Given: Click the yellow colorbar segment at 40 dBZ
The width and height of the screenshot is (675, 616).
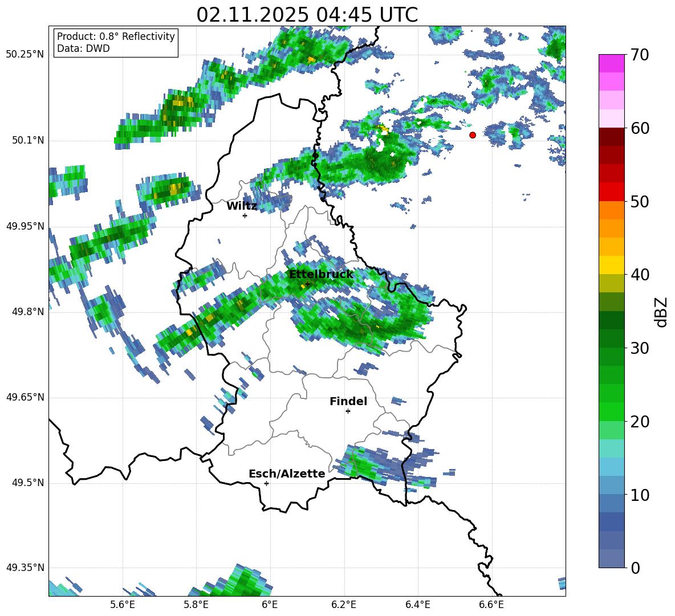Looking at the screenshot, I should click(x=611, y=265).
